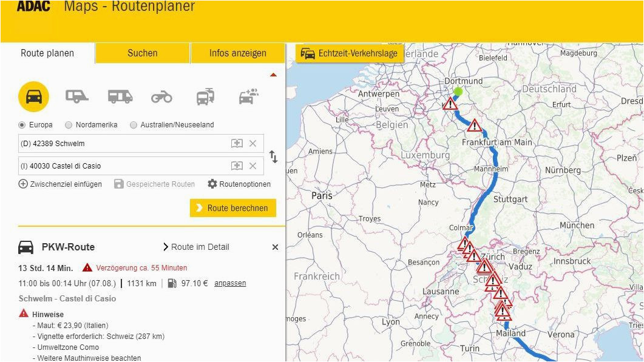Click the Stuttgart label on the map

(x=510, y=199)
